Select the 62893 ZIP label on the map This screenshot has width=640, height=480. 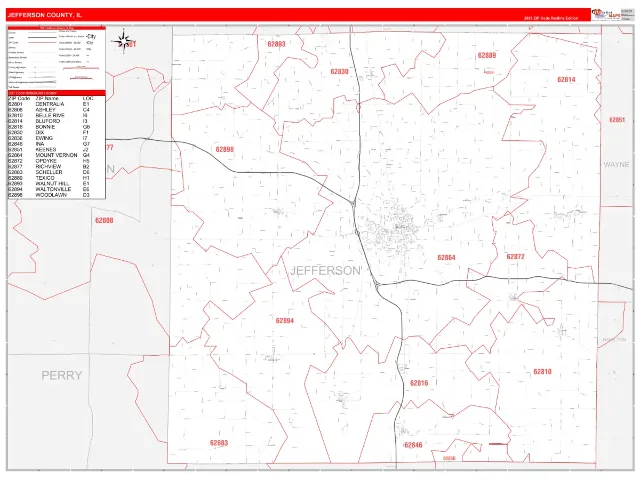[276, 44]
